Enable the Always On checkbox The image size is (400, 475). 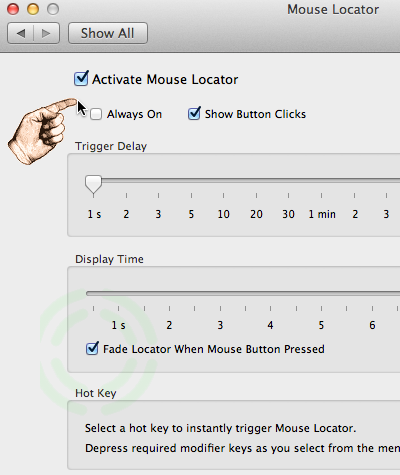pyautogui.click(x=96, y=114)
